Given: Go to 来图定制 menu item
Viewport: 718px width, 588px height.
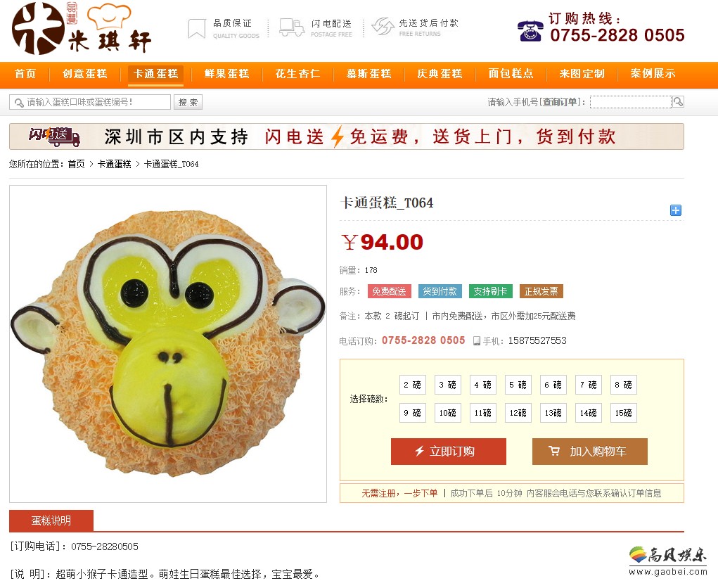Looking at the screenshot, I should tap(582, 74).
